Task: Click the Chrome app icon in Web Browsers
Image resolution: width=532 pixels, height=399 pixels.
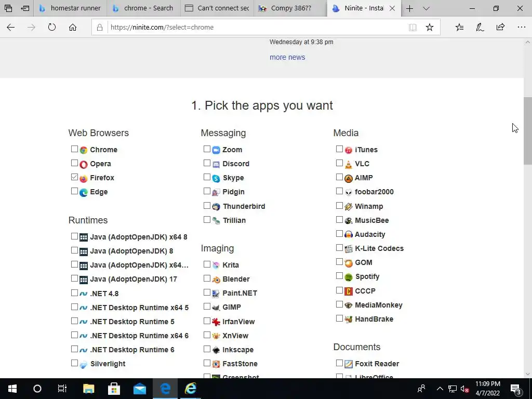Action: tap(84, 150)
